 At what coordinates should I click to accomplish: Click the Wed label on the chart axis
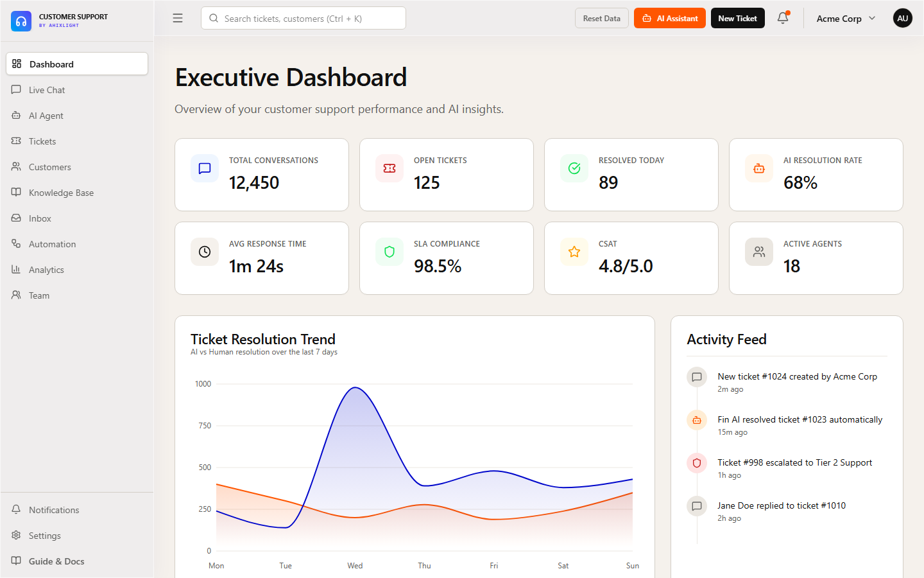coord(355,566)
